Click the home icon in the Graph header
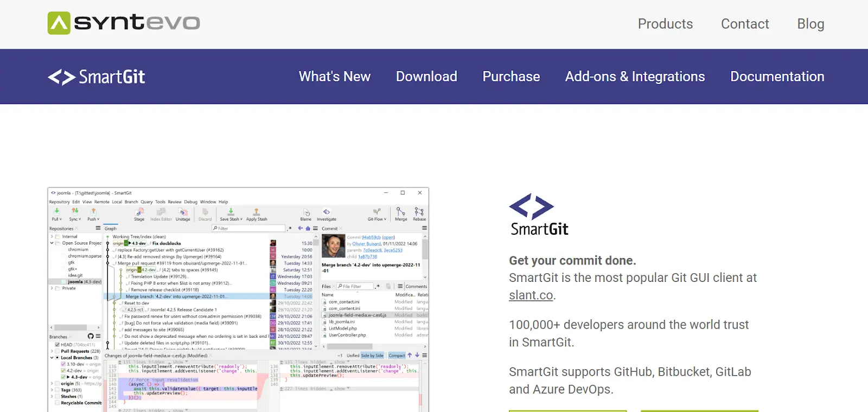Image resolution: width=868 pixels, height=412 pixels. (308, 228)
